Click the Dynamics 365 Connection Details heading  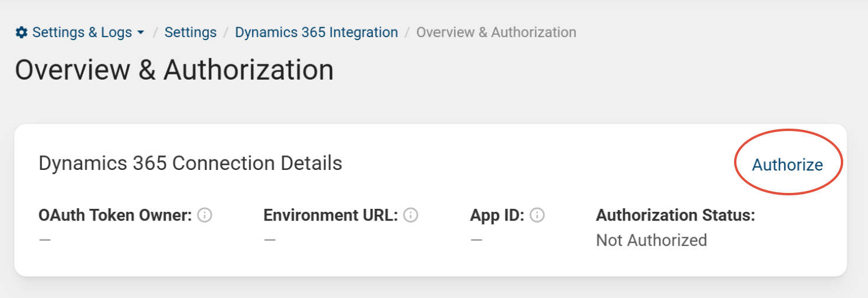(x=191, y=163)
